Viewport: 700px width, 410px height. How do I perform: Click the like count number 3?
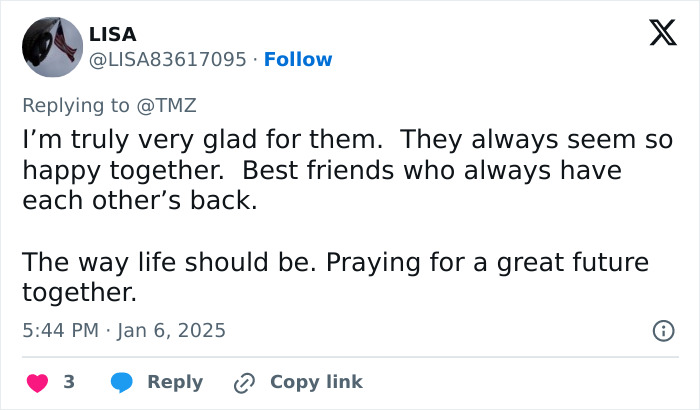click(69, 382)
